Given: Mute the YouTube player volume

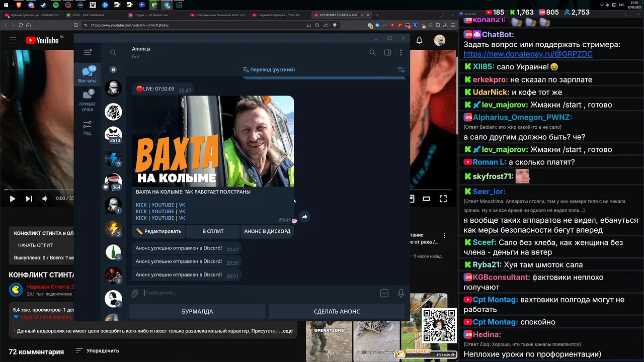Looking at the screenshot, I should [45, 199].
